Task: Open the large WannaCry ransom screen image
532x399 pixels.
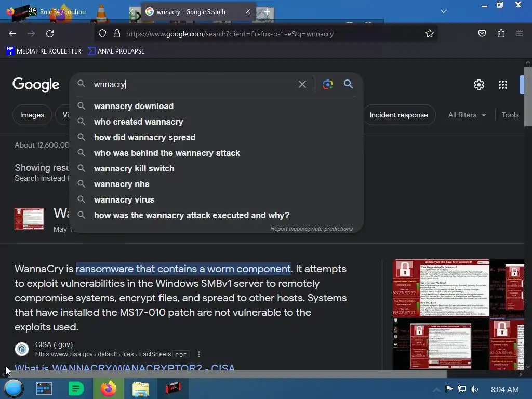Action: click(x=441, y=288)
